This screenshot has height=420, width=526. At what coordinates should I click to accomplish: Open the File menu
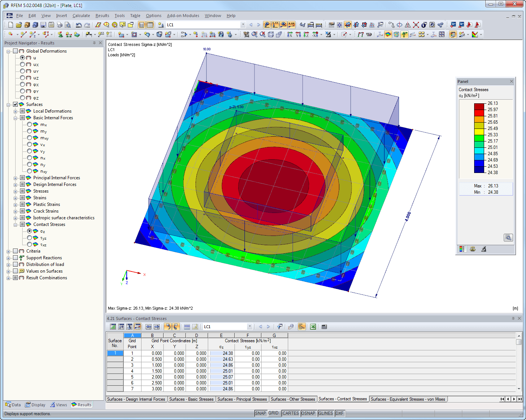point(20,16)
